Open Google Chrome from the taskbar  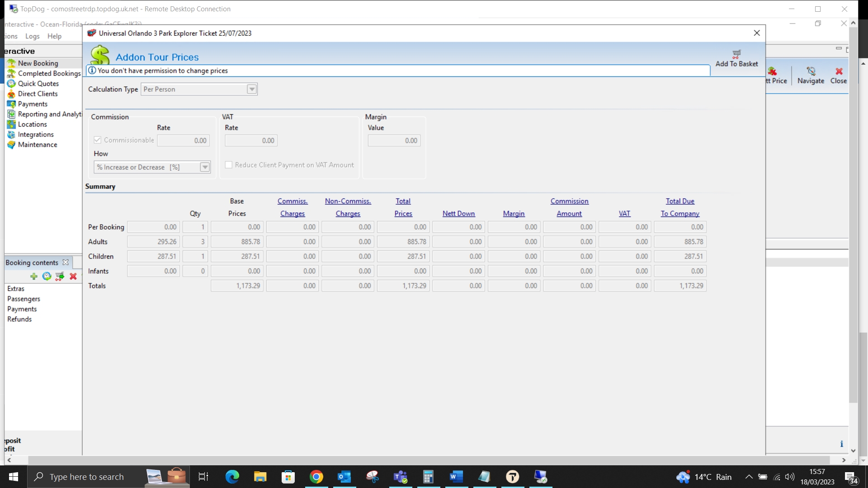tap(316, 477)
